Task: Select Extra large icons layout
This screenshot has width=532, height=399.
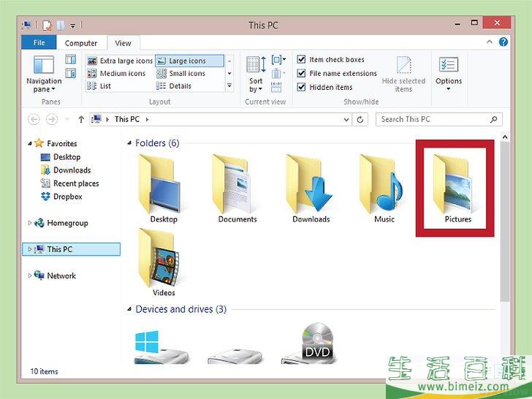Action: coord(120,61)
